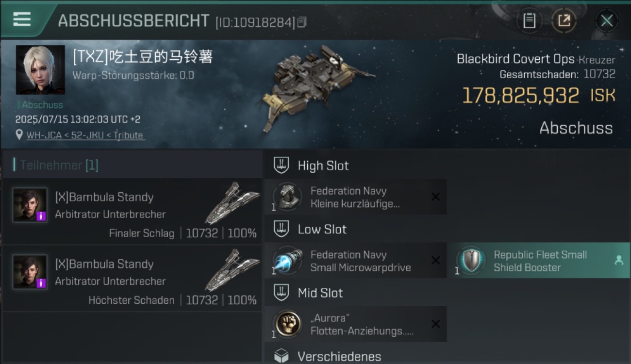This screenshot has width=631, height=364.
Task: Click X beside Aurora module
Action: coord(435,324)
